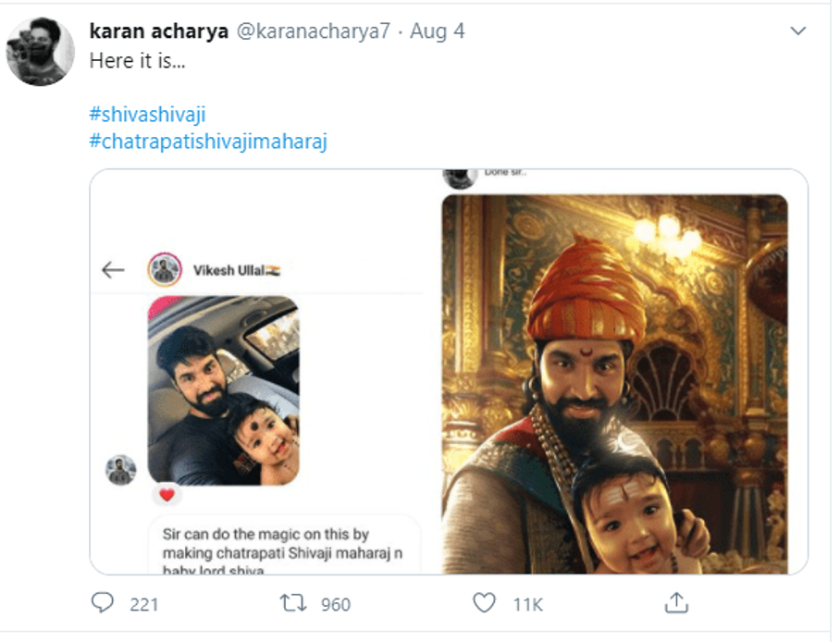This screenshot has width=840, height=642.
Task: Open the car selfie photo in the chat
Action: [223, 390]
